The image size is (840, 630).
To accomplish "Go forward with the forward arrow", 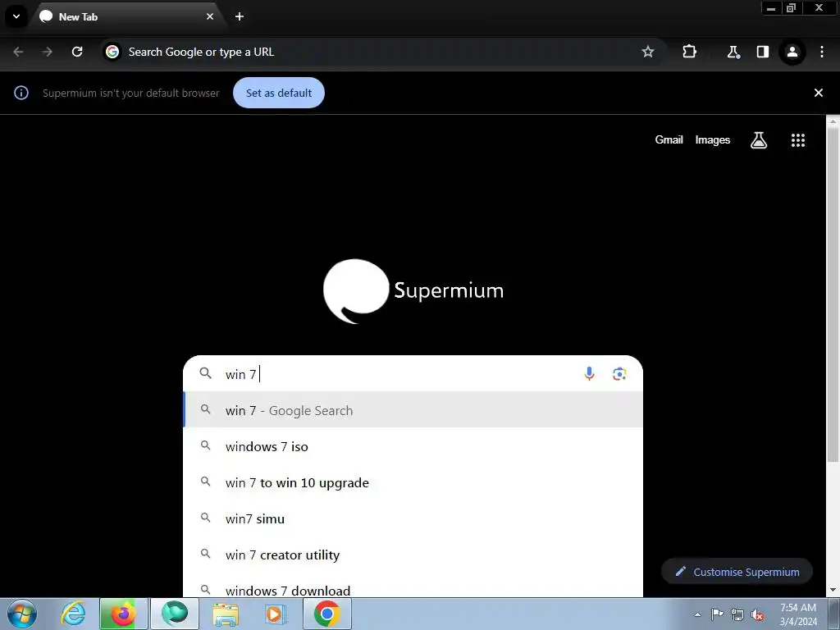I will click(48, 52).
